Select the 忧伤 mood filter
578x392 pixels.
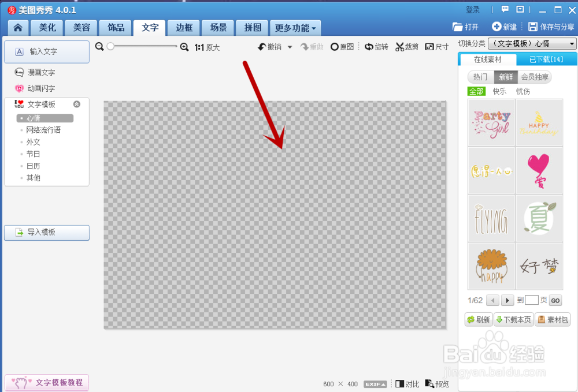[523, 91]
